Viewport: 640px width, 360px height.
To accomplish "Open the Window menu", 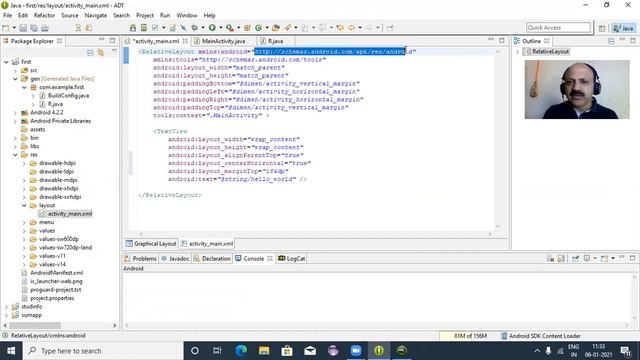I will click(187, 15).
